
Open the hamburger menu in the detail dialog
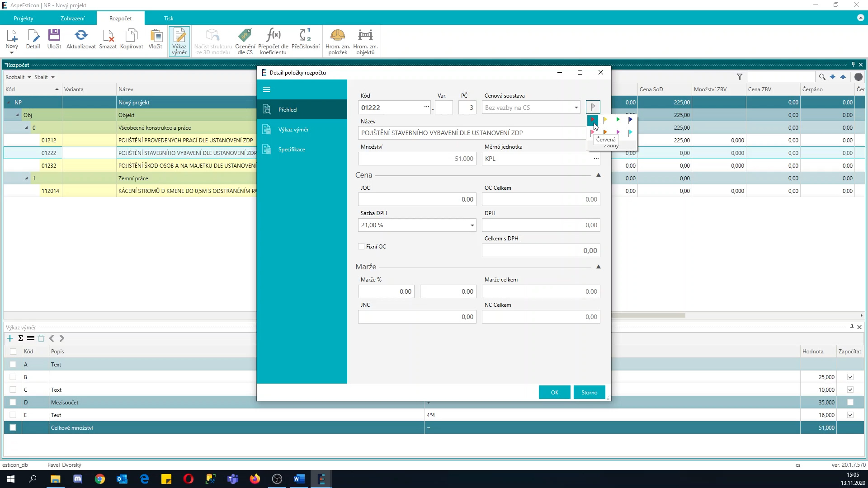pyautogui.click(x=267, y=89)
